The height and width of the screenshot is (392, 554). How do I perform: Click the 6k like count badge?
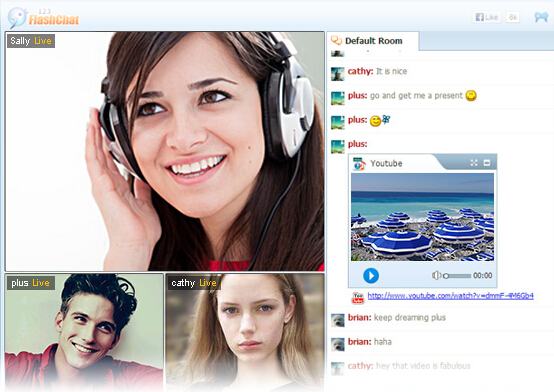513,17
